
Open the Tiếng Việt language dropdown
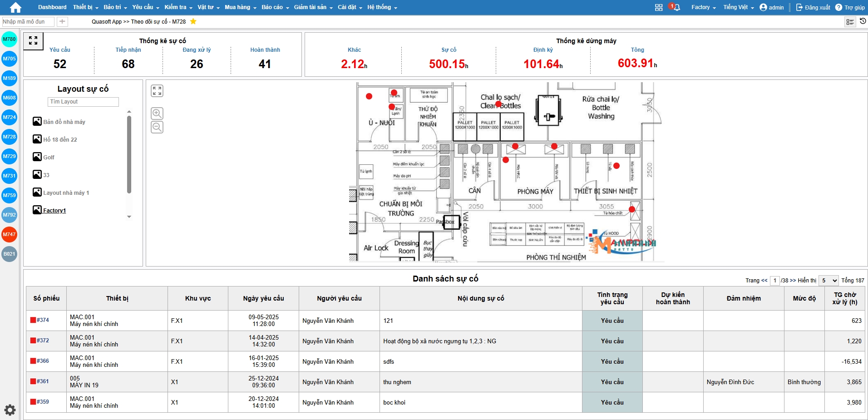click(739, 7)
